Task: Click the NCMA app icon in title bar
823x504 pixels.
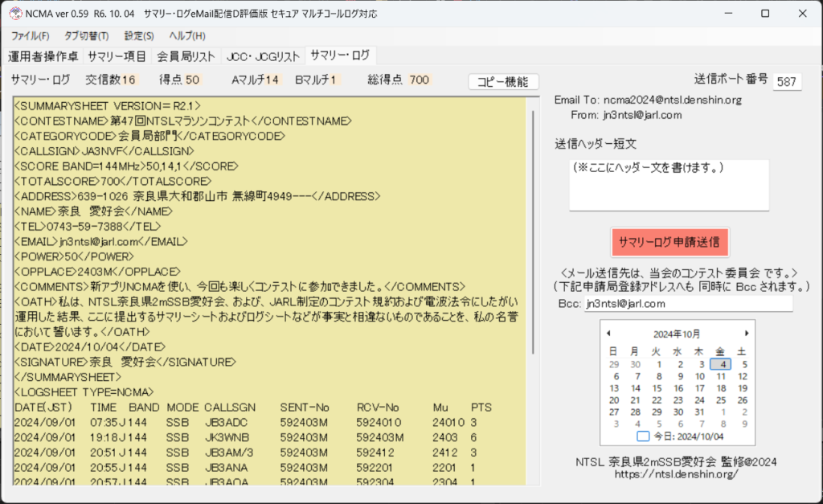Action: pos(14,14)
